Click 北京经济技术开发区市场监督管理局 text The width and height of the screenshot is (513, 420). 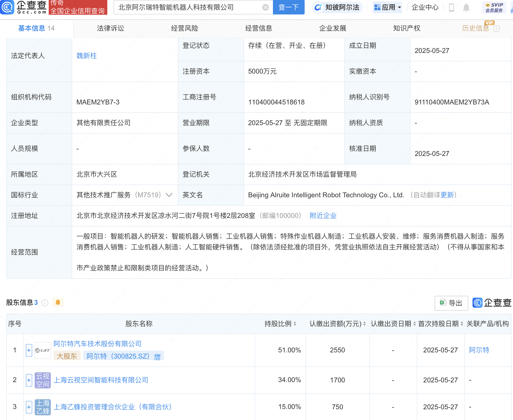pos(302,174)
